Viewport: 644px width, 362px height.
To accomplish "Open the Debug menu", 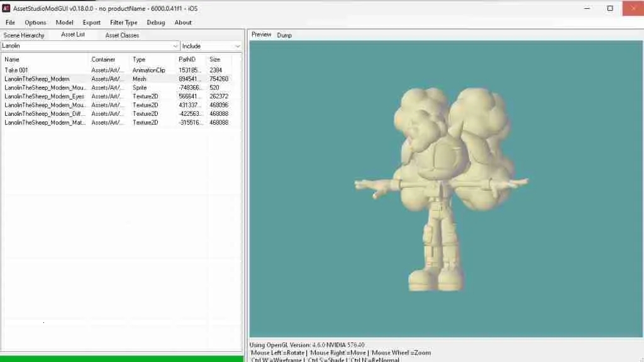I will pos(156,23).
